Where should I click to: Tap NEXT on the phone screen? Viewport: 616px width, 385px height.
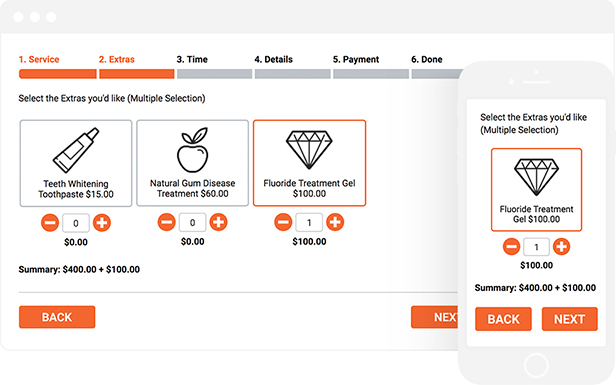[570, 319]
